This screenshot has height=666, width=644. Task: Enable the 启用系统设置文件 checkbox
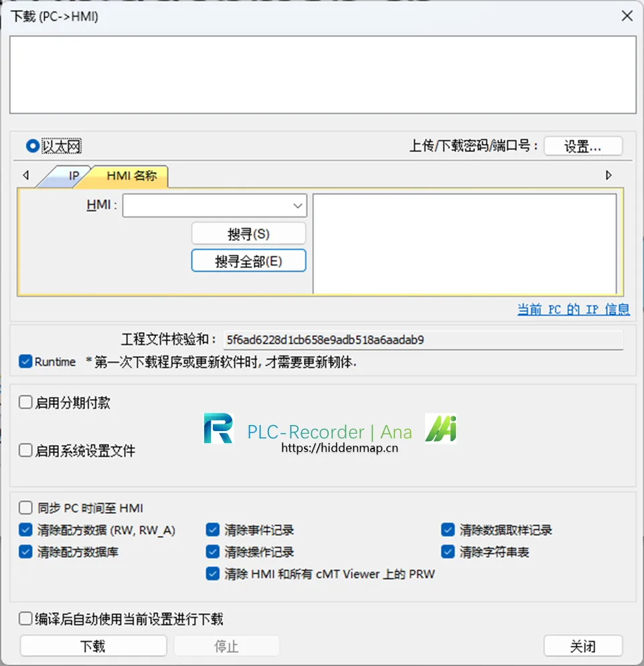point(25,450)
